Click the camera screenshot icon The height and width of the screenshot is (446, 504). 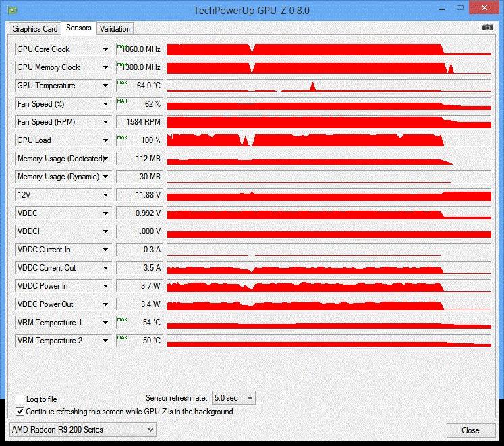click(487, 28)
